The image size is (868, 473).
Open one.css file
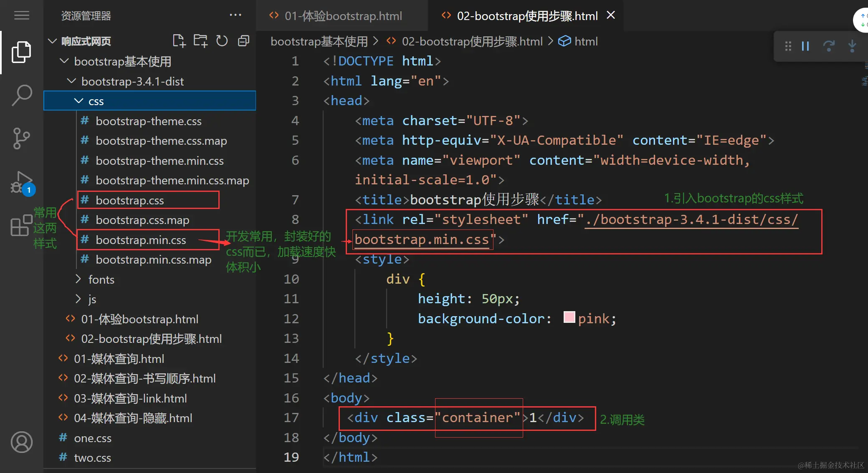(149, 438)
